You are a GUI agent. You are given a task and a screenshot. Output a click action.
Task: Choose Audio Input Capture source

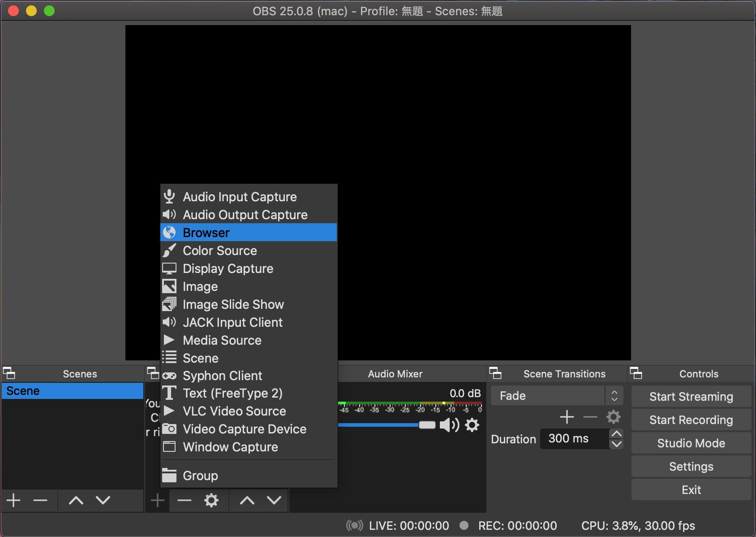coord(249,197)
